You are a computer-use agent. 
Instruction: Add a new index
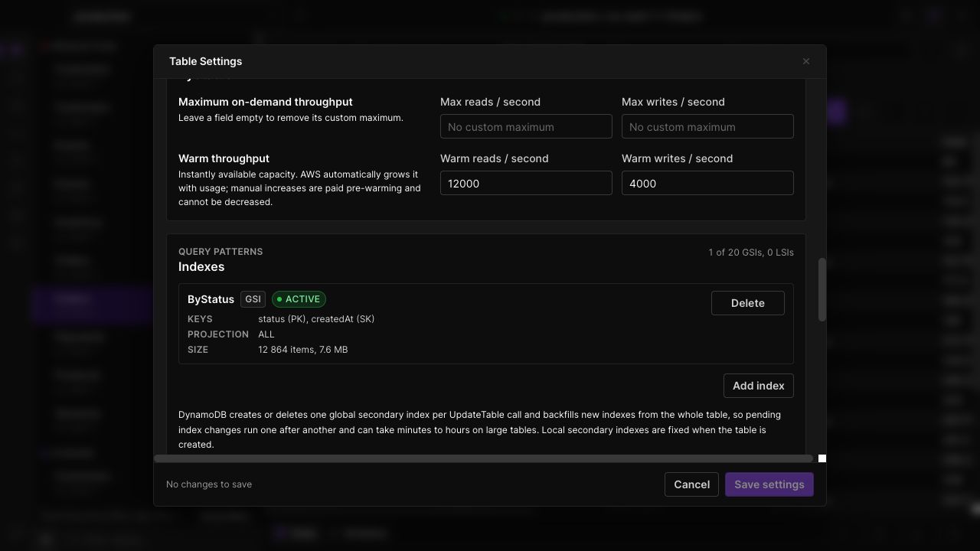coord(758,386)
